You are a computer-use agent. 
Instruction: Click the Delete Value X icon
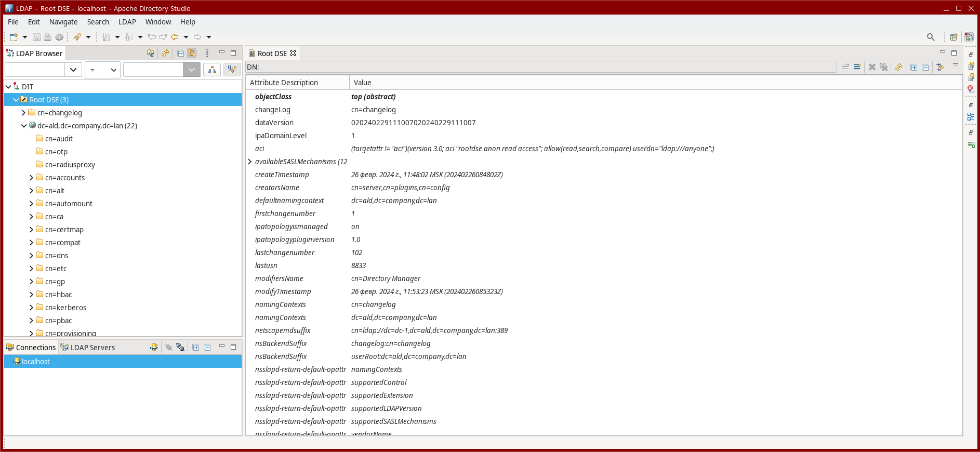coord(872,67)
